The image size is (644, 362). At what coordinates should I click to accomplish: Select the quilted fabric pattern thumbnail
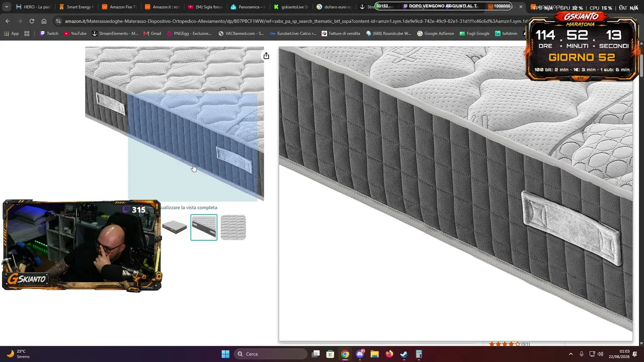[x=233, y=227]
